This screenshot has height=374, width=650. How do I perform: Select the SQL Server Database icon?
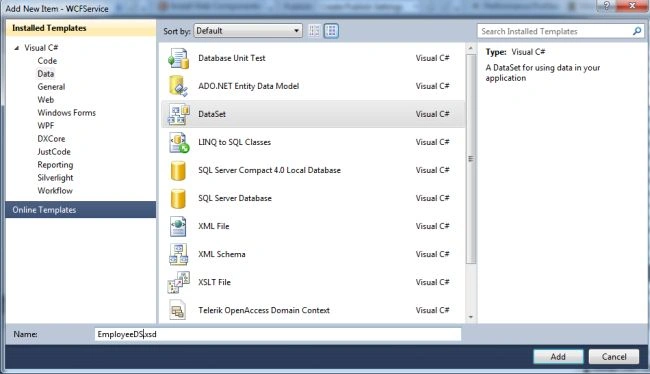coord(178,199)
